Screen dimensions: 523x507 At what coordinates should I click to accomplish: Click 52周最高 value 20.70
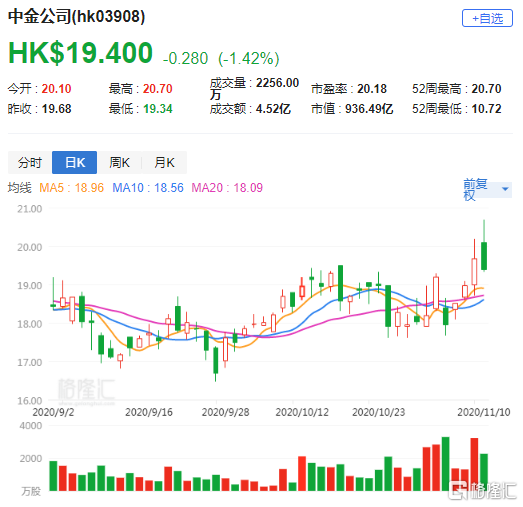coord(486,89)
